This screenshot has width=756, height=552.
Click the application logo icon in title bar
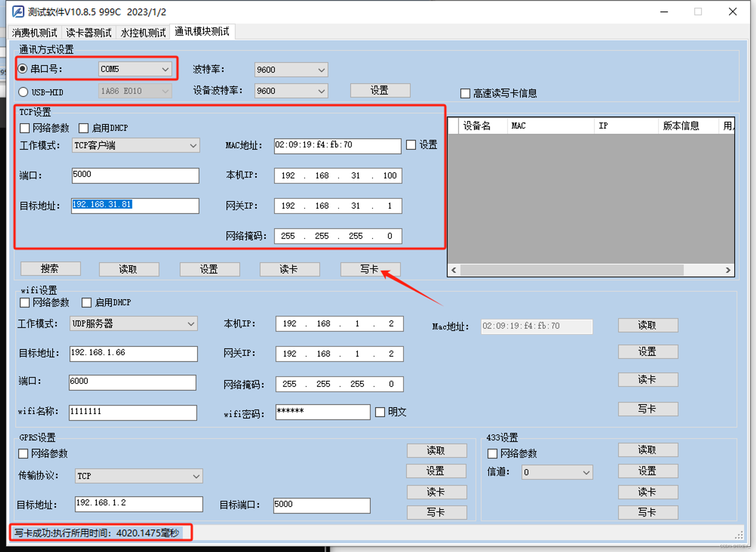(18, 12)
